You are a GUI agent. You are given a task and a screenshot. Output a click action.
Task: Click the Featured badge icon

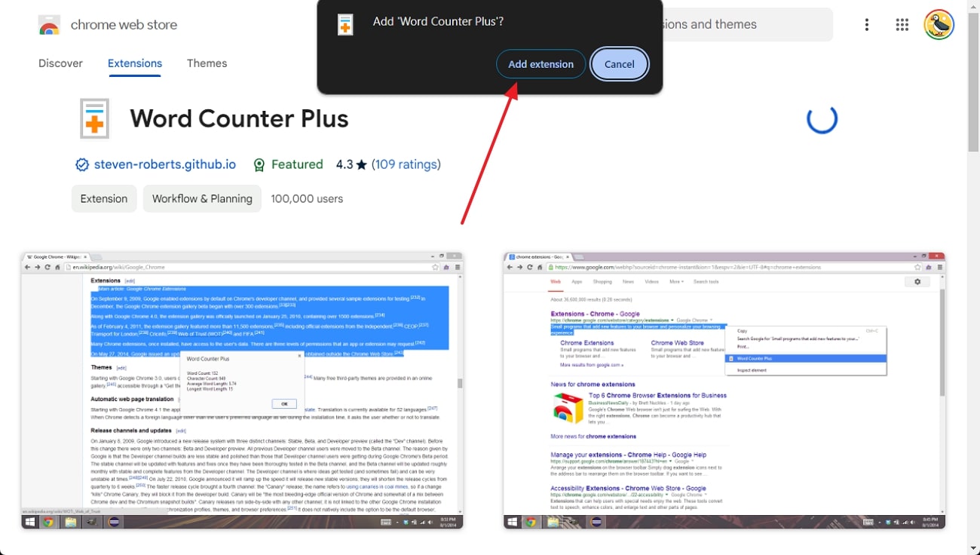pos(259,164)
